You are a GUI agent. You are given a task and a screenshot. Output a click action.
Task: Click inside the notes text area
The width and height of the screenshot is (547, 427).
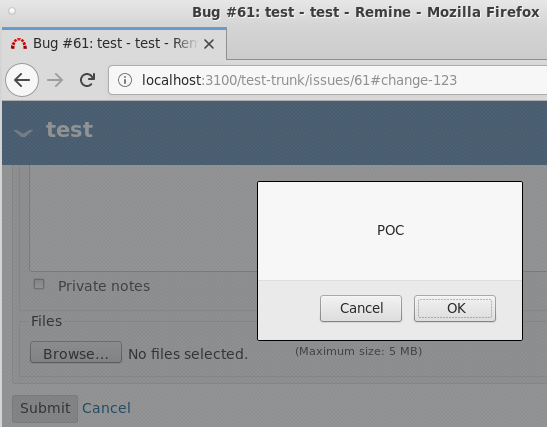click(143, 218)
